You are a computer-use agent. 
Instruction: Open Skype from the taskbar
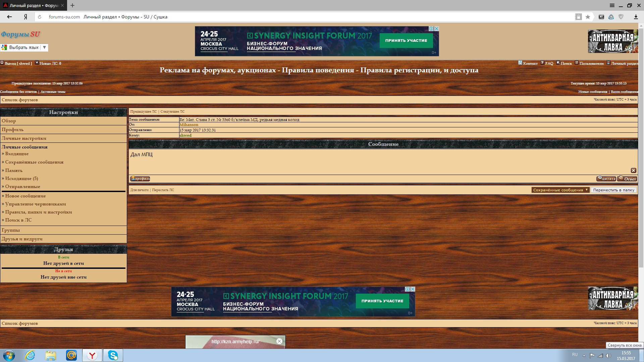(113, 355)
